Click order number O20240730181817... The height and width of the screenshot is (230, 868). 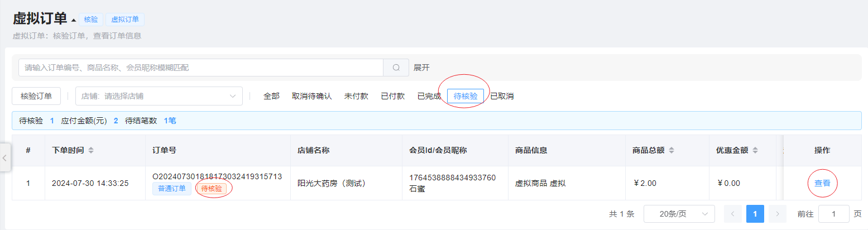click(x=217, y=176)
